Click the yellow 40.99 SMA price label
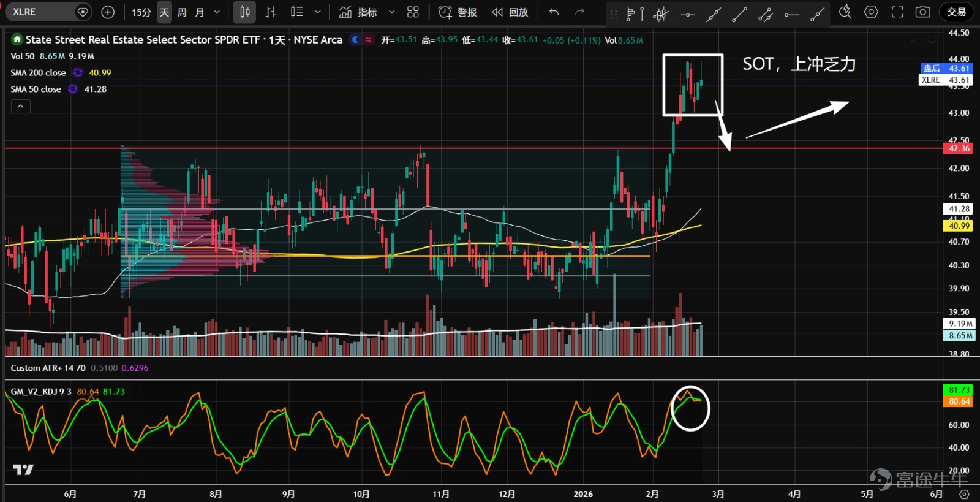The height and width of the screenshot is (502, 980). [x=959, y=226]
